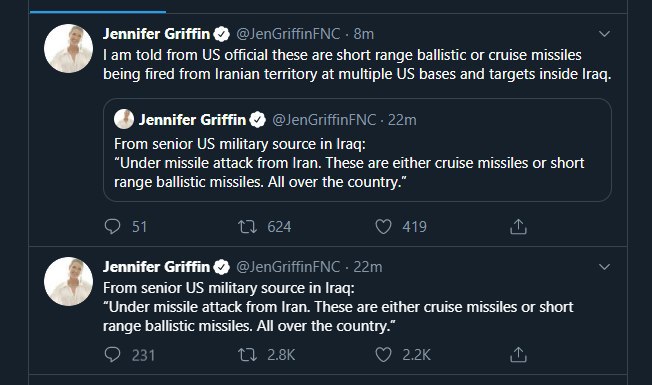Click the small avatar in the quoted tweet
Viewport: 652px width, 385px height.
124,119
